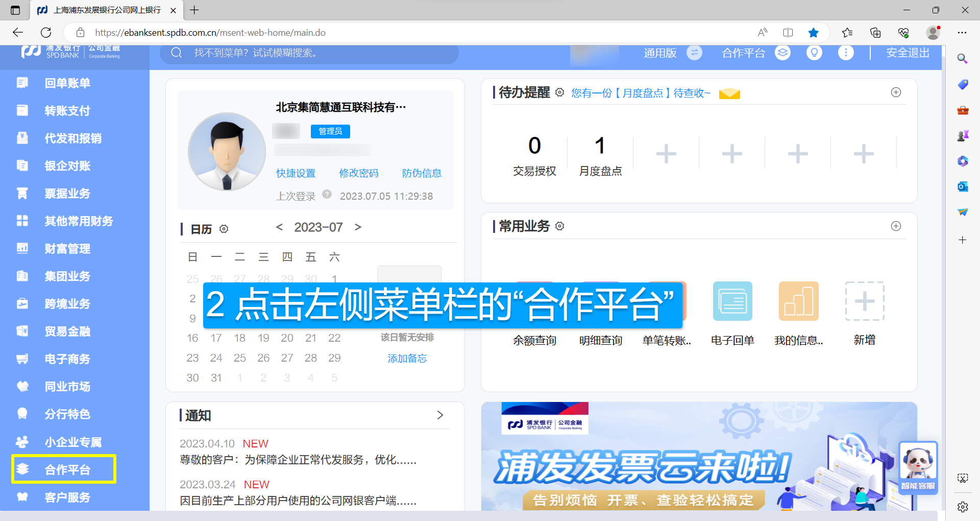
Task: Click the 月度盘点 待查收 reminder link
Action: pos(641,93)
